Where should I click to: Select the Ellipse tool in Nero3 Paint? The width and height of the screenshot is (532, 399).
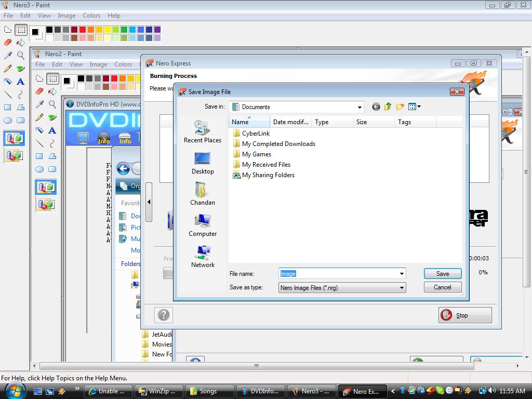(8, 120)
